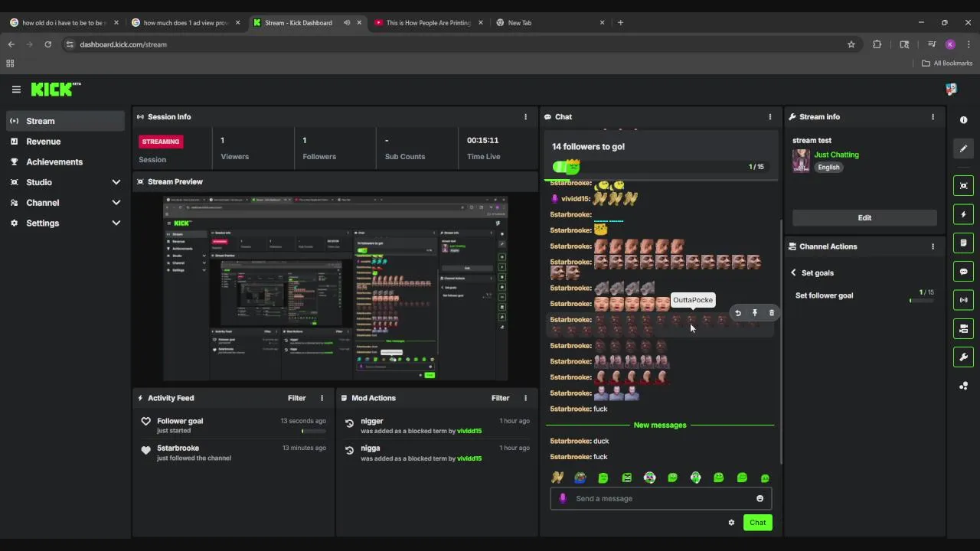Click the user avatar in top right corner
The height and width of the screenshot is (551, 980).
coord(951,90)
